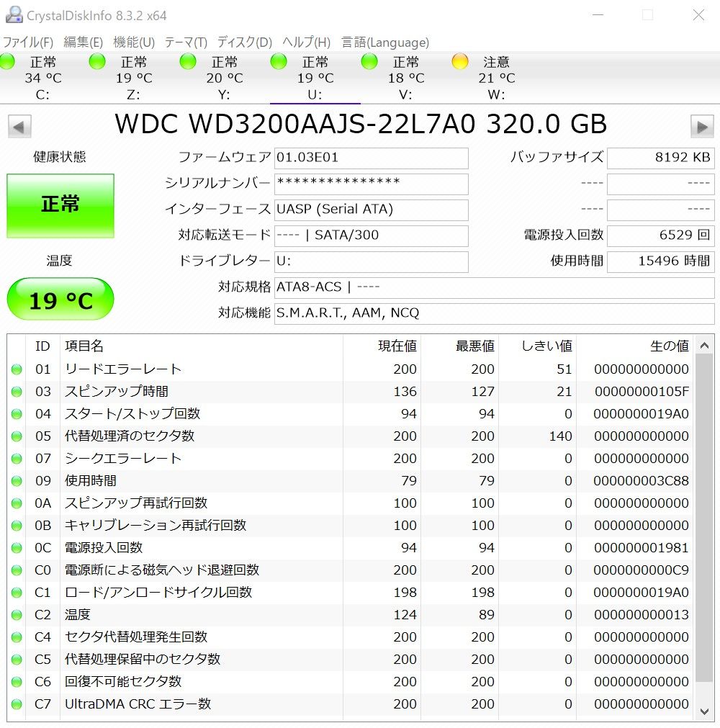Open the 編集(E) menu
This screenshot has width=720, height=728.
click(x=83, y=42)
